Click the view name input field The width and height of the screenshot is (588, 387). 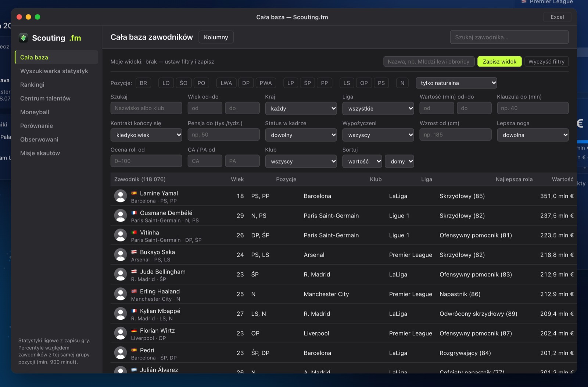click(x=429, y=61)
